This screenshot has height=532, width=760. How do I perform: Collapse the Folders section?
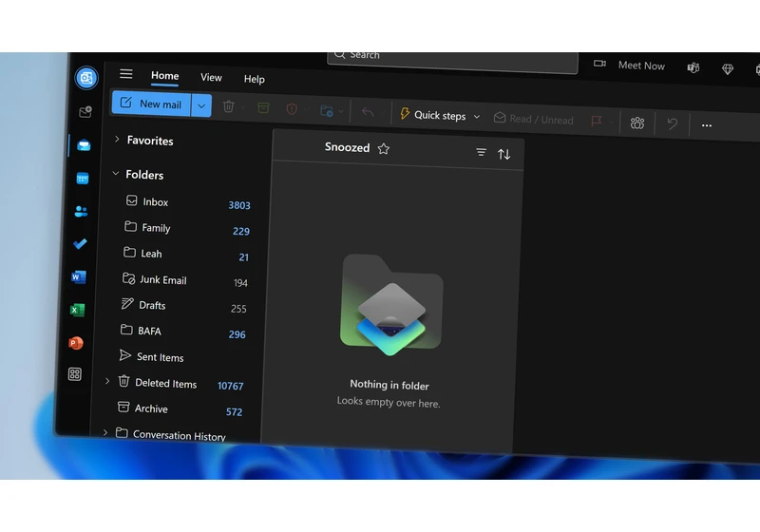point(115,173)
